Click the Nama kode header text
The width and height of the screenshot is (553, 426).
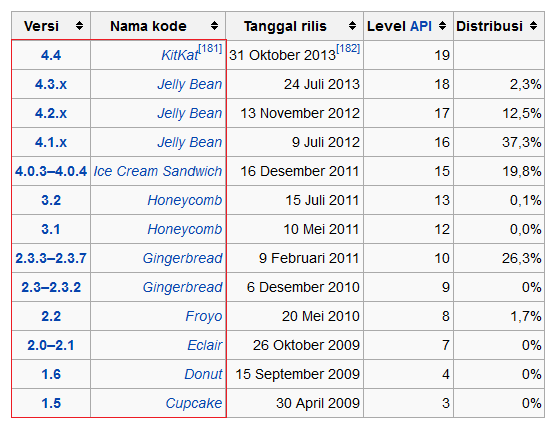148,26
